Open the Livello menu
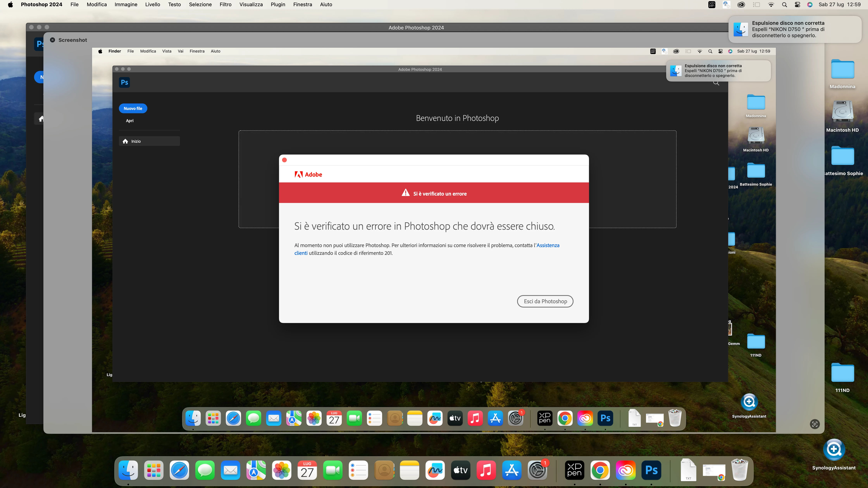This screenshot has height=488, width=868. [152, 4]
